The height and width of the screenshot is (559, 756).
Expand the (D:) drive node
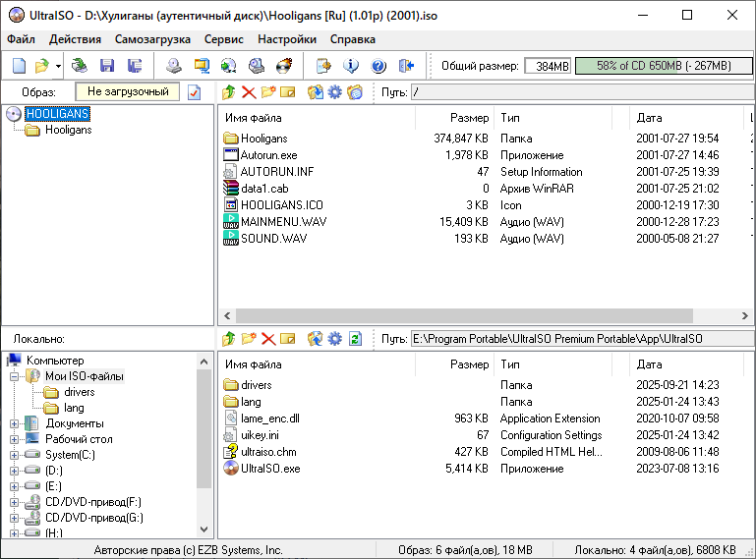[x=14, y=471]
